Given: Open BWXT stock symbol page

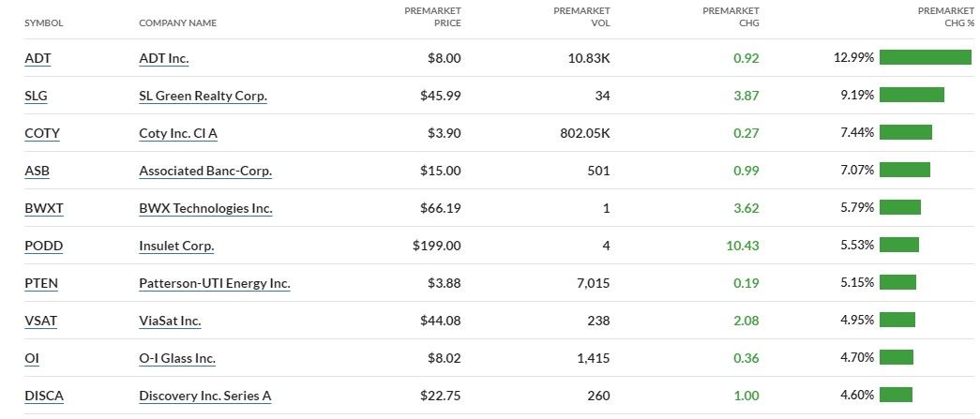Looking at the screenshot, I should (x=44, y=208).
